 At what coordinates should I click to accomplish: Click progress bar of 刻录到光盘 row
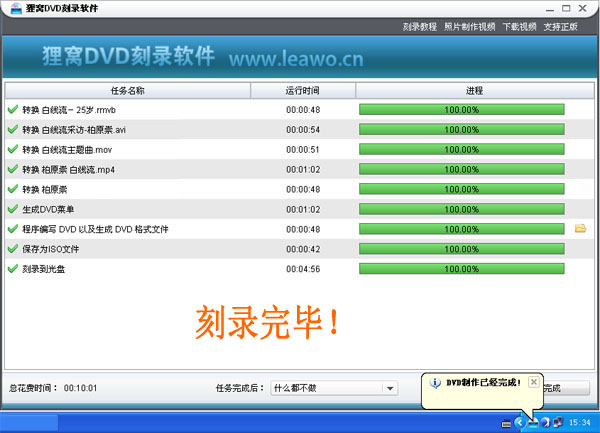(x=461, y=269)
